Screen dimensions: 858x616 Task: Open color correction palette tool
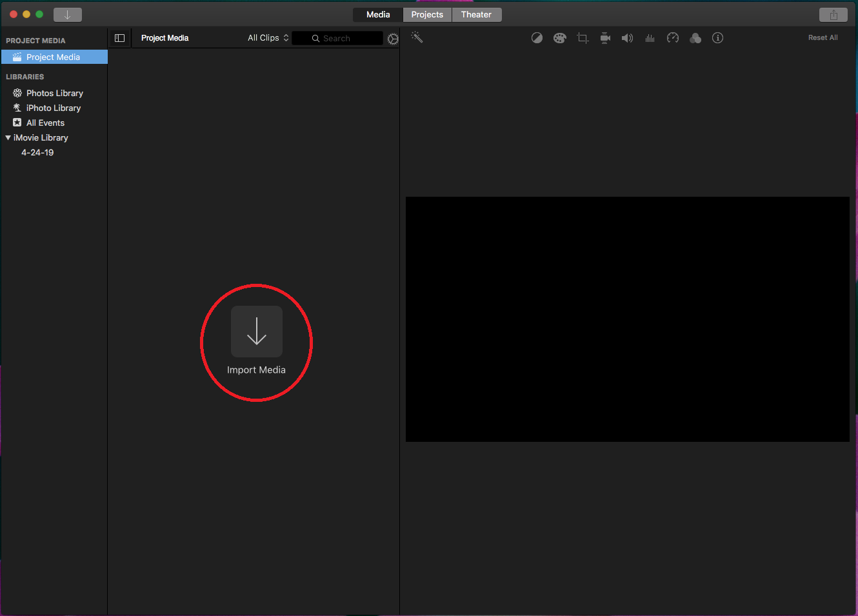click(559, 38)
